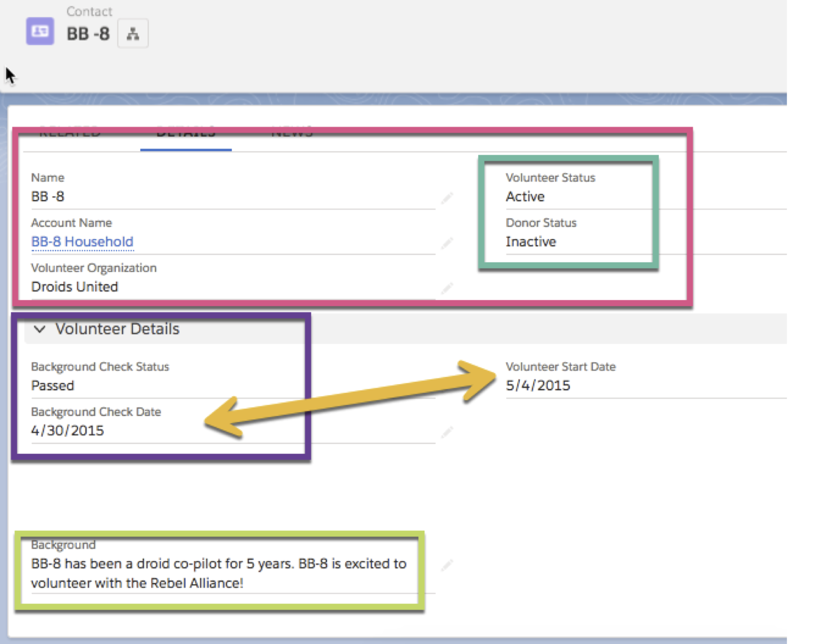
Task: Click the Contact record icon in header
Action: (40, 31)
